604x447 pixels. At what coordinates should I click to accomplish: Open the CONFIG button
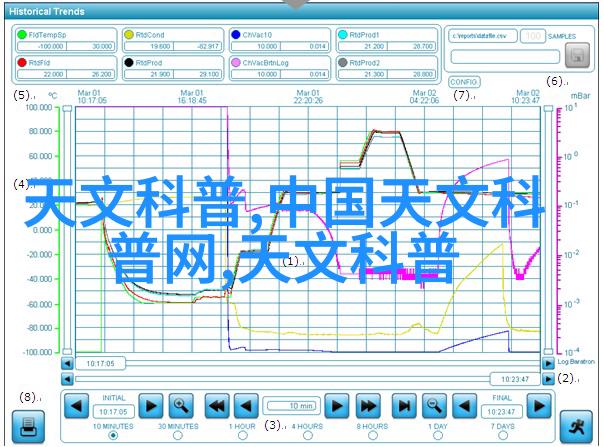coord(464,82)
